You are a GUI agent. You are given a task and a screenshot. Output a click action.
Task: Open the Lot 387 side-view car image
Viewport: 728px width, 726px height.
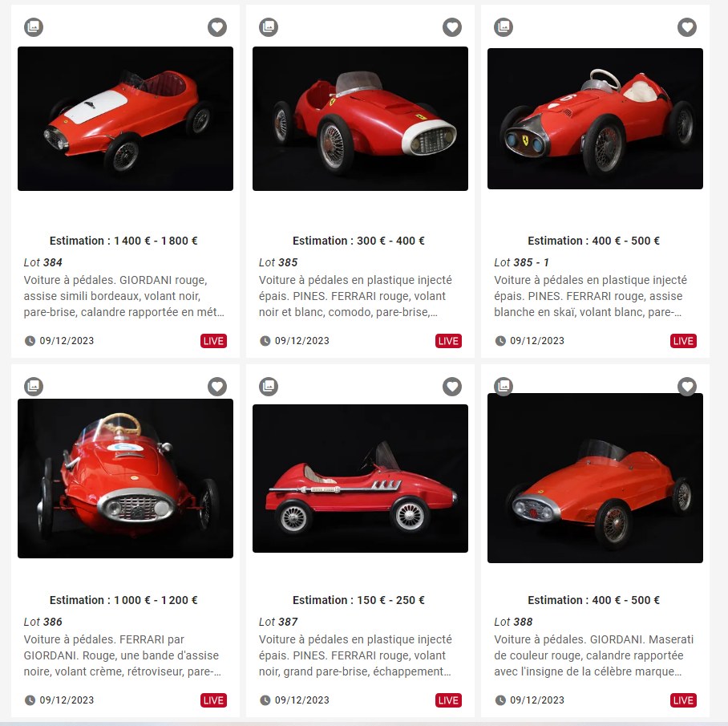coord(360,478)
